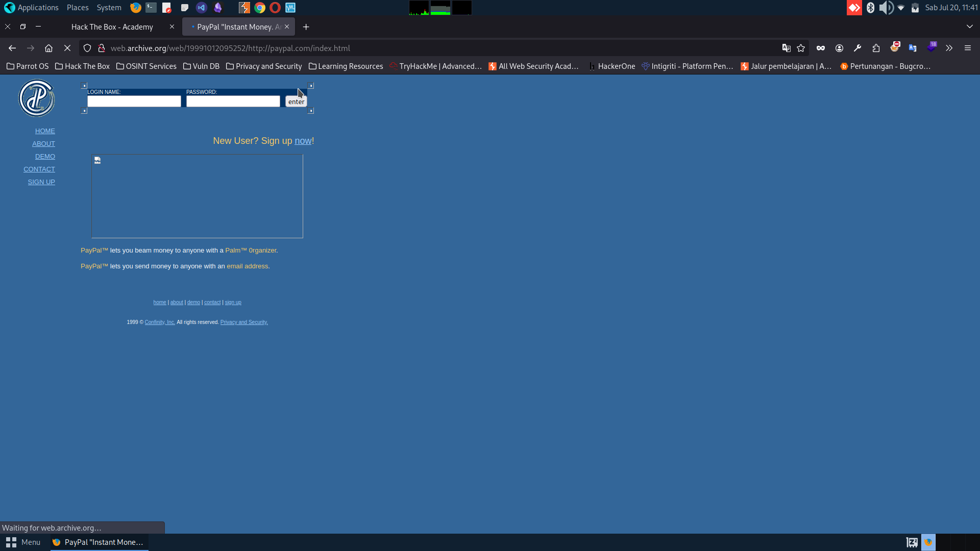Open the extensions puzzle-piece menu
The image size is (980, 551).
pos(876,48)
